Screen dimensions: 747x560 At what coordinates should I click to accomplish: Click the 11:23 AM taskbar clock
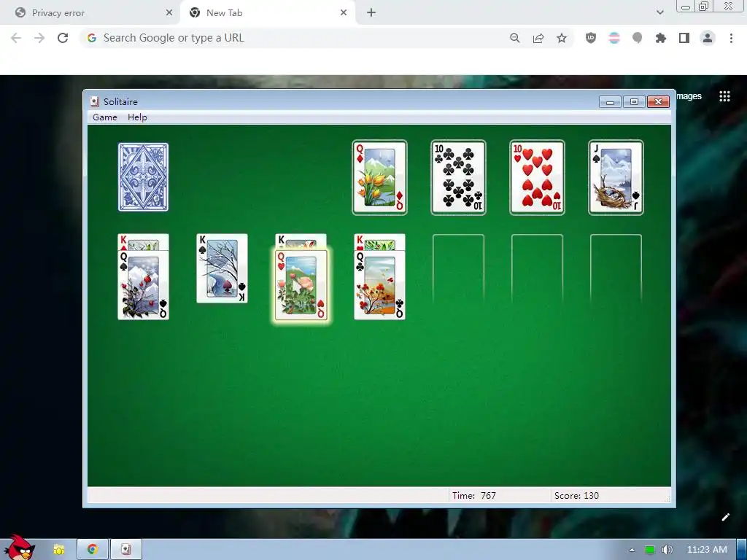pos(707,550)
